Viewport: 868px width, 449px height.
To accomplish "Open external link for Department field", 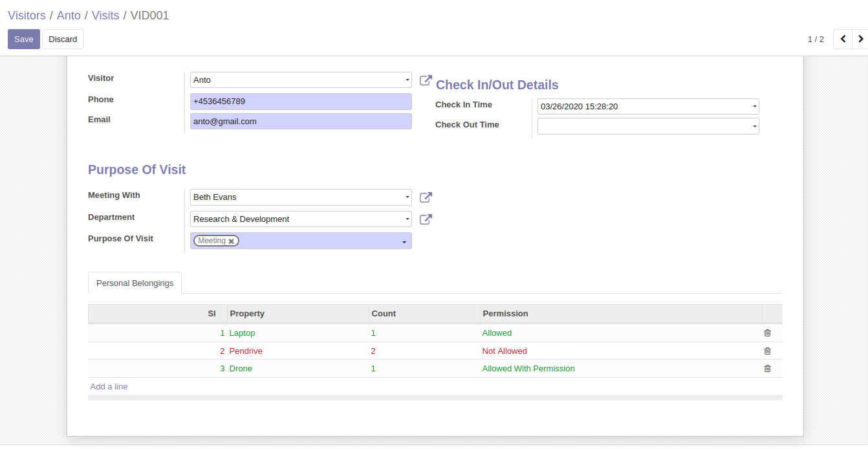I will pos(426,219).
